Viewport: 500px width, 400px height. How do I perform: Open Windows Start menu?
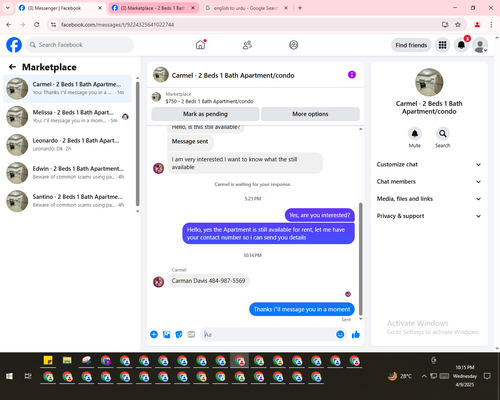pyautogui.click(x=9, y=376)
